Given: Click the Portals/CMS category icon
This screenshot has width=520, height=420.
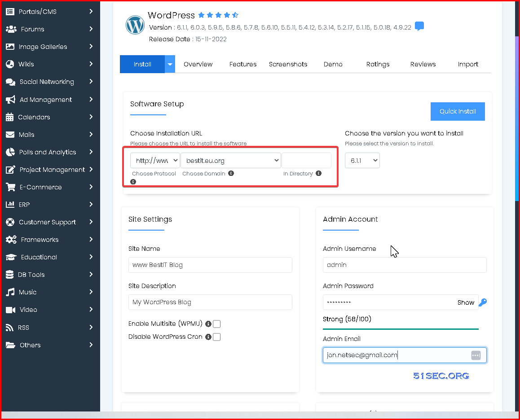Looking at the screenshot, I should (10, 12).
